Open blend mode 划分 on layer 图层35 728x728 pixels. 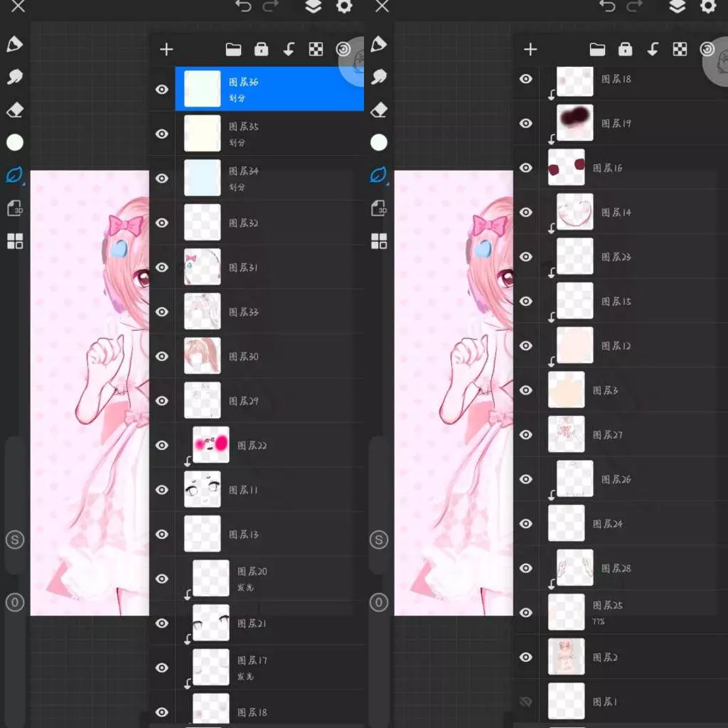coord(237,142)
